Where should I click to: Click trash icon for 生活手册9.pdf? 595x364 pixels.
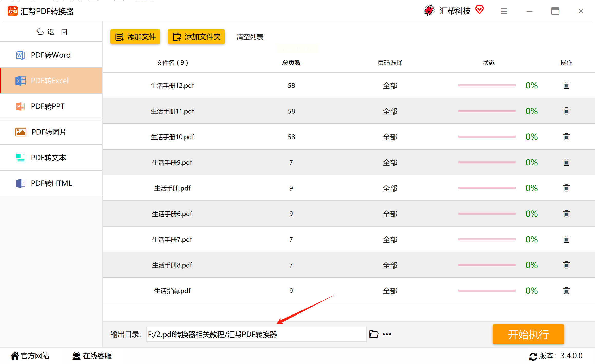tap(566, 162)
